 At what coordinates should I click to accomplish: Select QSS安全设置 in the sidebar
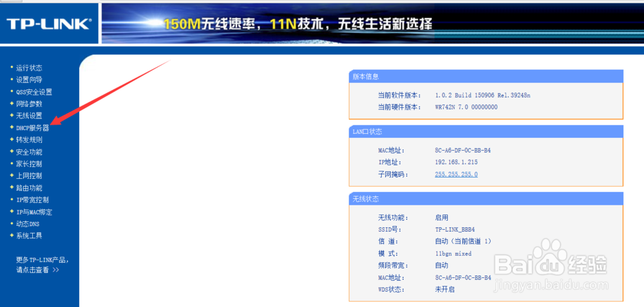point(34,92)
